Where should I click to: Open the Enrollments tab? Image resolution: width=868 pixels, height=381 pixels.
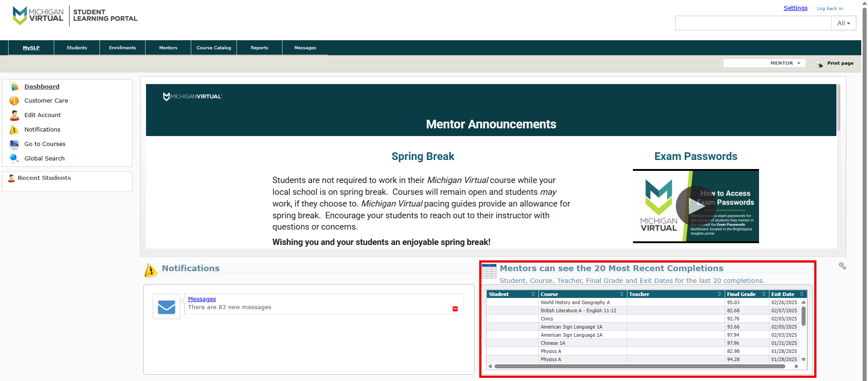point(123,47)
